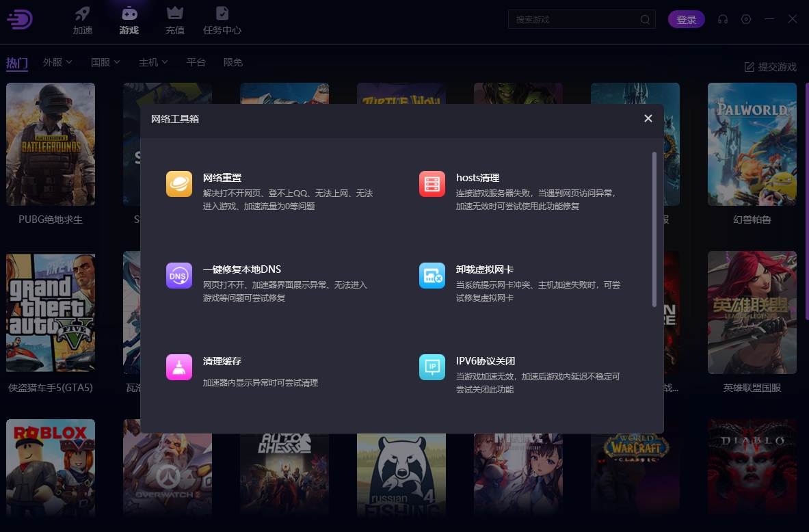Open the Diablo game cover
The image size is (809, 532).
coord(752,468)
